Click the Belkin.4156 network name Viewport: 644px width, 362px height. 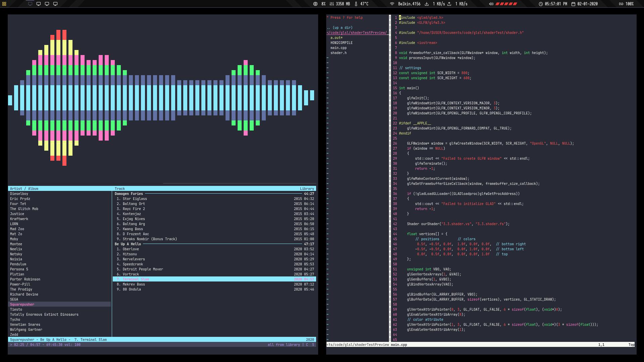[409, 4]
